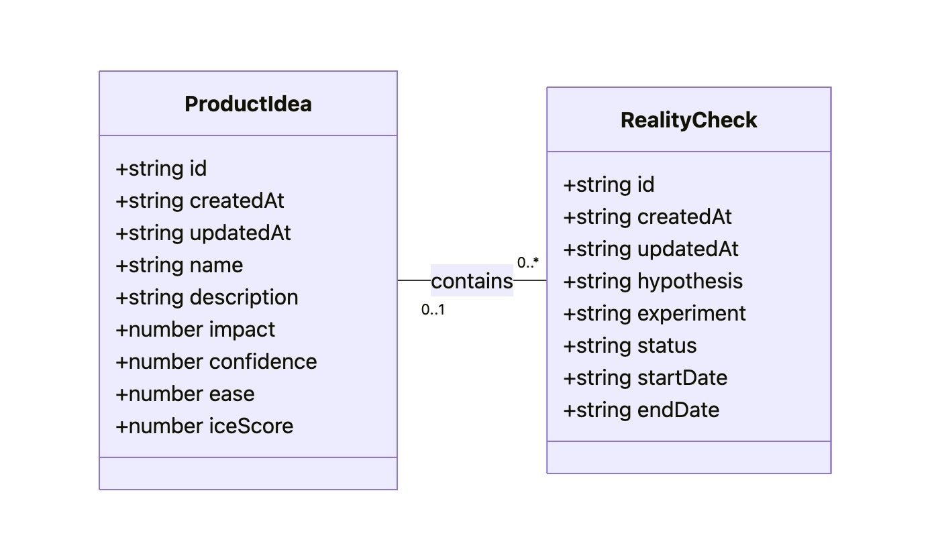
Task: Click the ProductIdea class title
Action: [x=248, y=105]
